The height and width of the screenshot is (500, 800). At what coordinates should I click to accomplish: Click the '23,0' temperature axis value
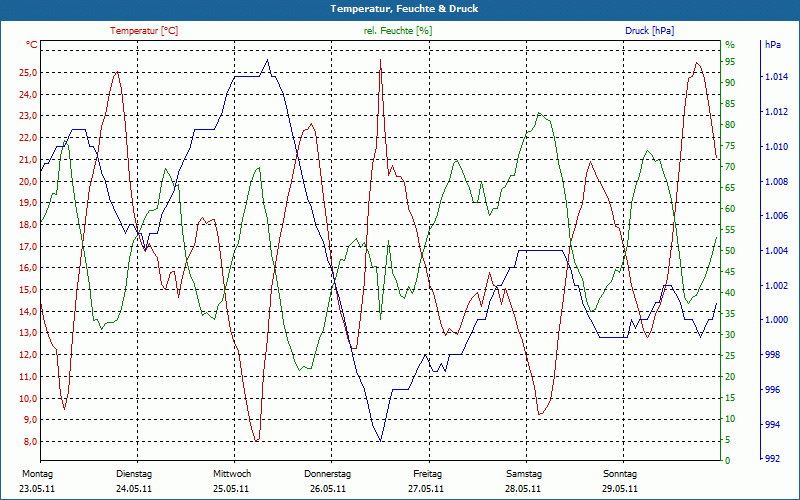point(28,116)
